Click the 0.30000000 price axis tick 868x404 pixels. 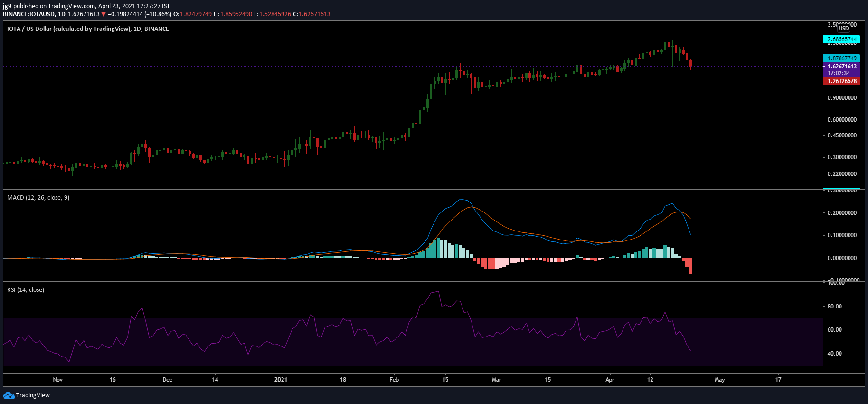point(842,157)
